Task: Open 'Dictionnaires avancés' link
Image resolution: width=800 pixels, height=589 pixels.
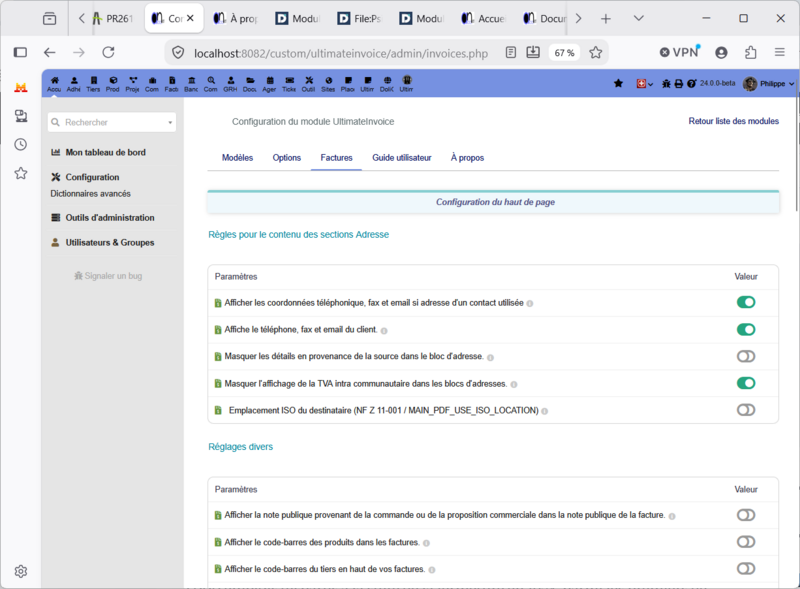Action: pyautogui.click(x=90, y=193)
